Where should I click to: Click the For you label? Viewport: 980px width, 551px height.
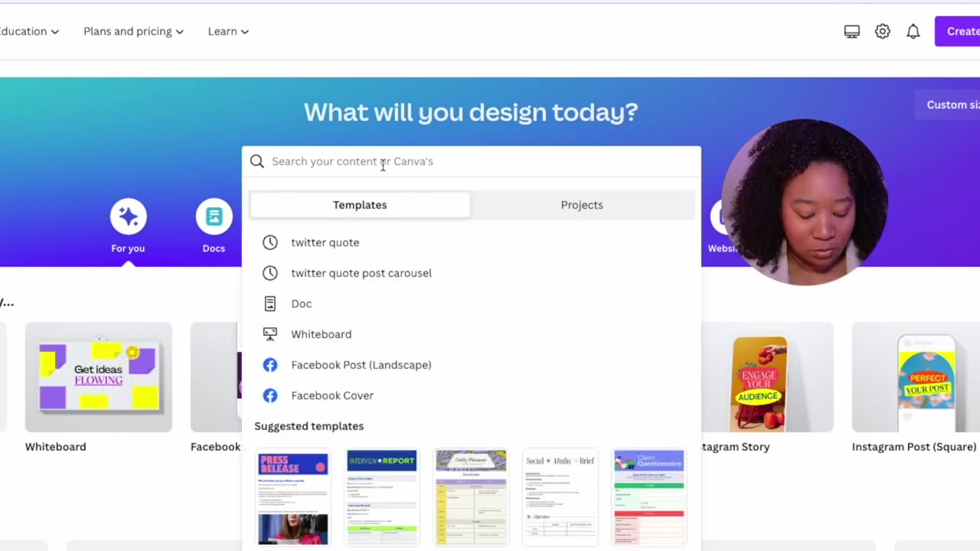pos(128,248)
